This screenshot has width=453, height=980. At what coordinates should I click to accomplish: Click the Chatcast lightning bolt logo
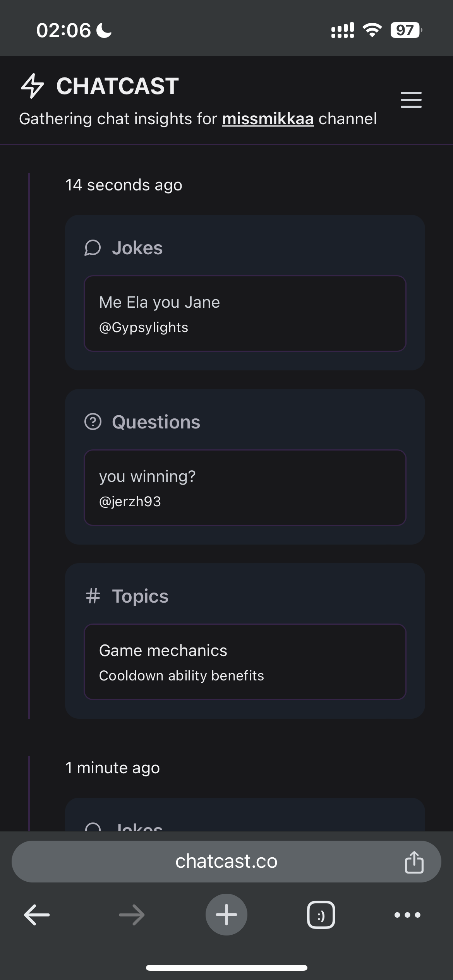pos(33,86)
